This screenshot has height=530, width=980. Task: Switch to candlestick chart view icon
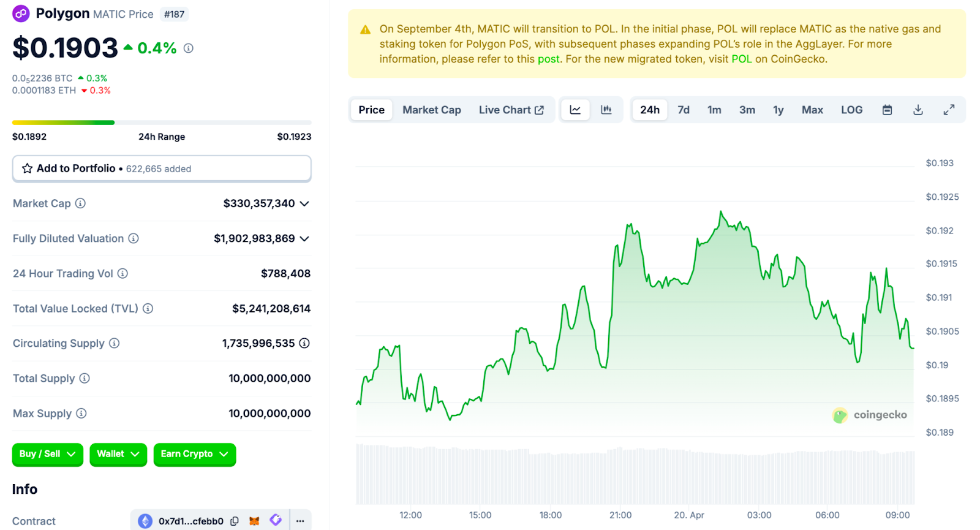(x=606, y=110)
